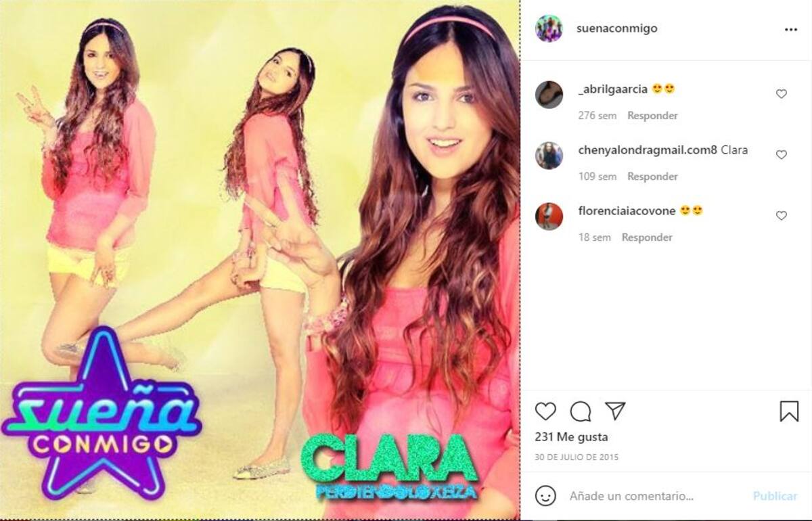Open _abrilgaarcia's avatar

(549, 95)
